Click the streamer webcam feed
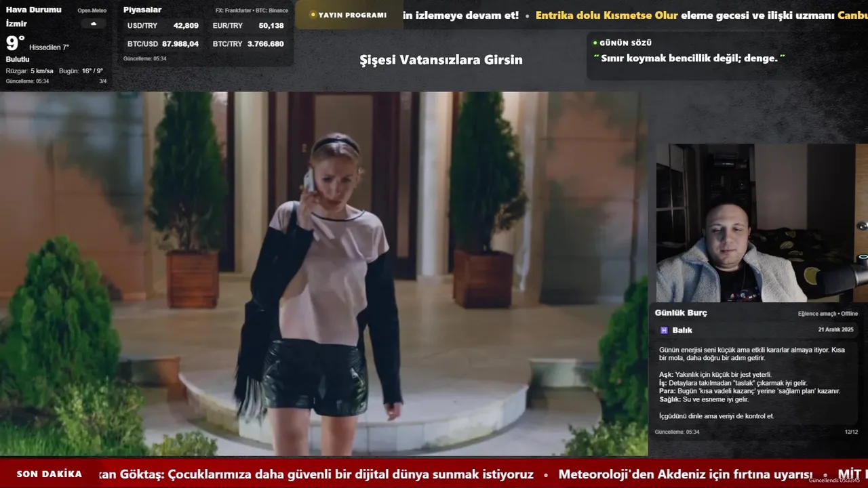This screenshot has height=488, width=868. pos(762,222)
